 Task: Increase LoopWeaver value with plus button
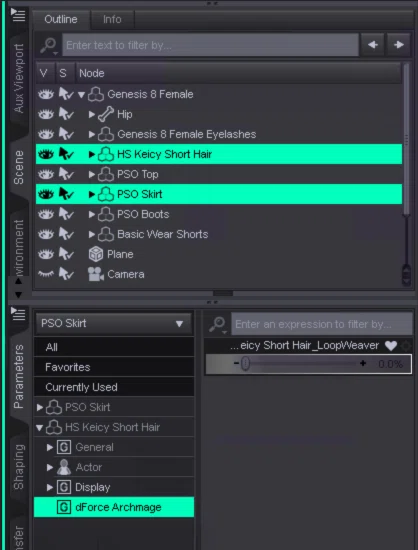click(363, 363)
